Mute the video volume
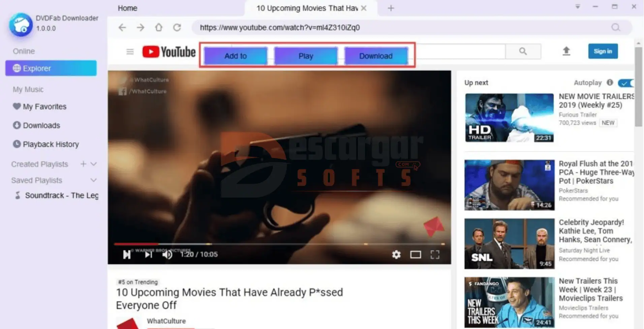Screen dimensions: 644x329 [x=167, y=255]
